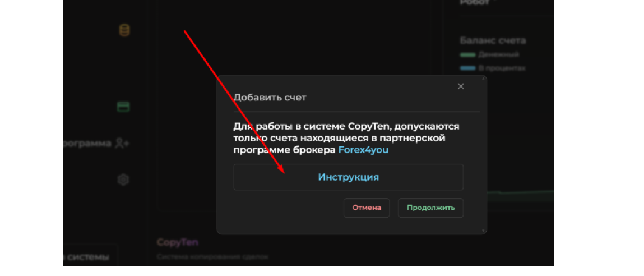Open the settings gear sidebar icon
644x276 pixels.
tap(123, 180)
